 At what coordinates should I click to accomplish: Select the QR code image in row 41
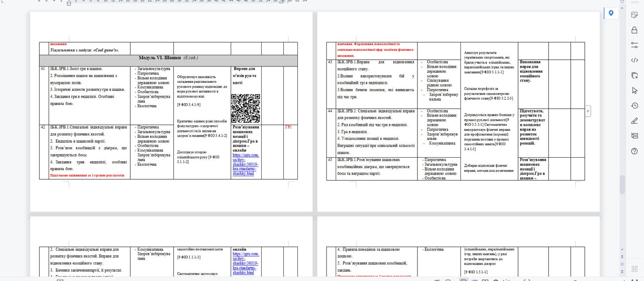(x=246, y=108)
